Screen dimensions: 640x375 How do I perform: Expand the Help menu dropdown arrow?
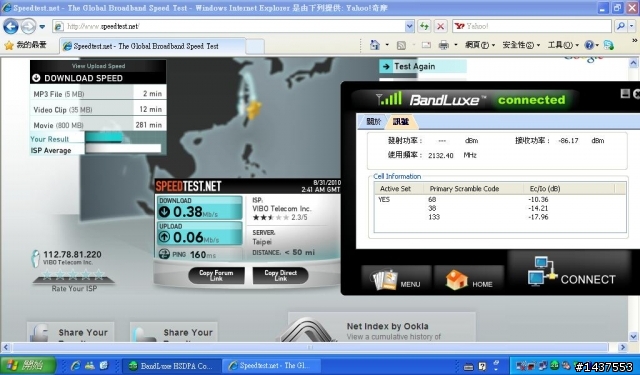597,45
